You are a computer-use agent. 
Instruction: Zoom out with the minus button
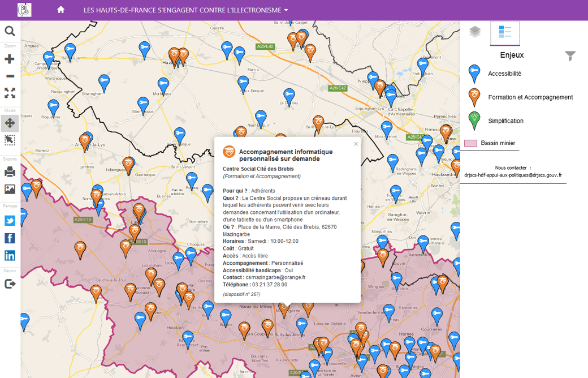coord(10,76)
